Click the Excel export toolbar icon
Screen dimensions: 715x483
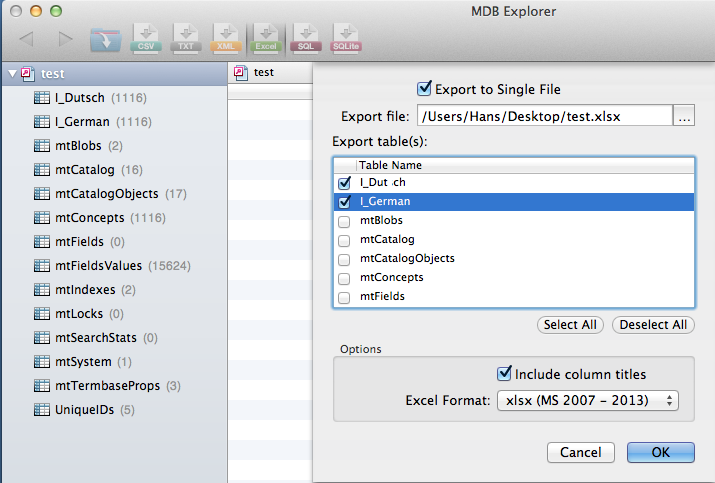(267, 39)
